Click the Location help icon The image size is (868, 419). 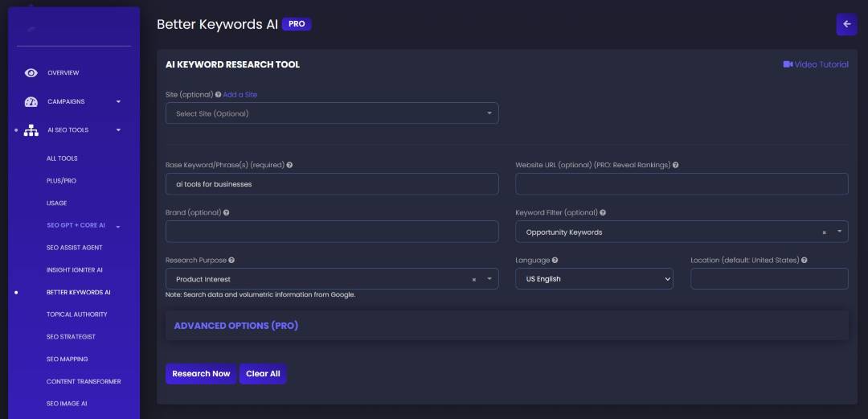click(804, 260)
